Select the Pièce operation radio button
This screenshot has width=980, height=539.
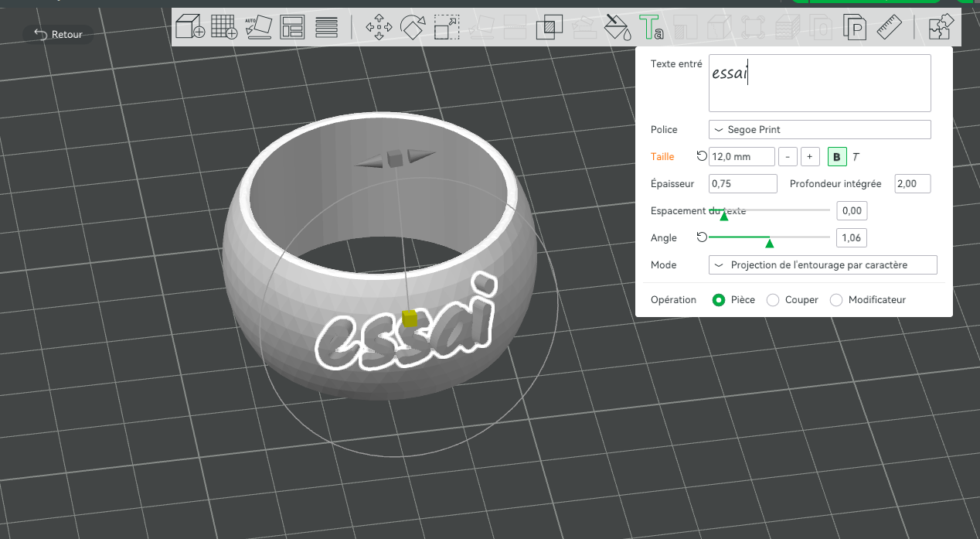719,299
